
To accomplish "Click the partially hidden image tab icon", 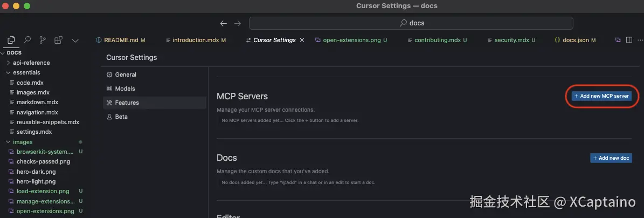I will click(617, 40).
